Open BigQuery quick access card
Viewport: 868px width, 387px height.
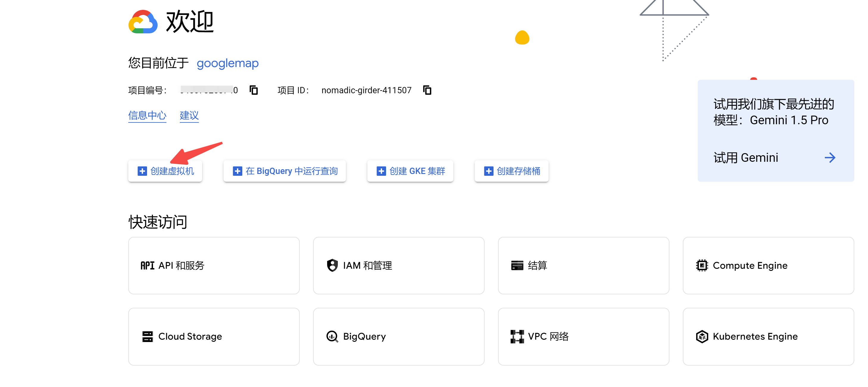tap(398, 336)
